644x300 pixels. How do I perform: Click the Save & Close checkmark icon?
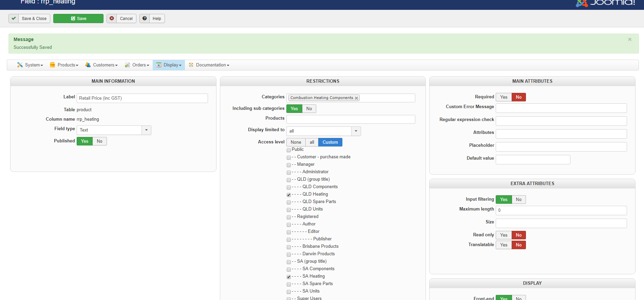14,18
